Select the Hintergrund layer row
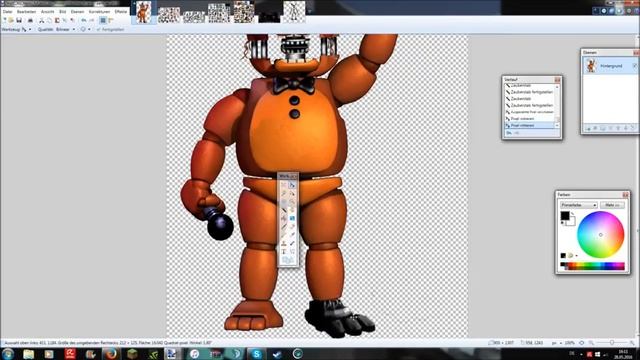 [x=609, y=66]
